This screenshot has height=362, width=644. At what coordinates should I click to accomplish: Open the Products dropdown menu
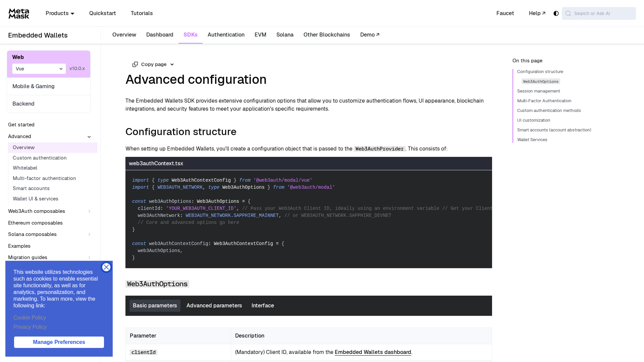[60, 13]
